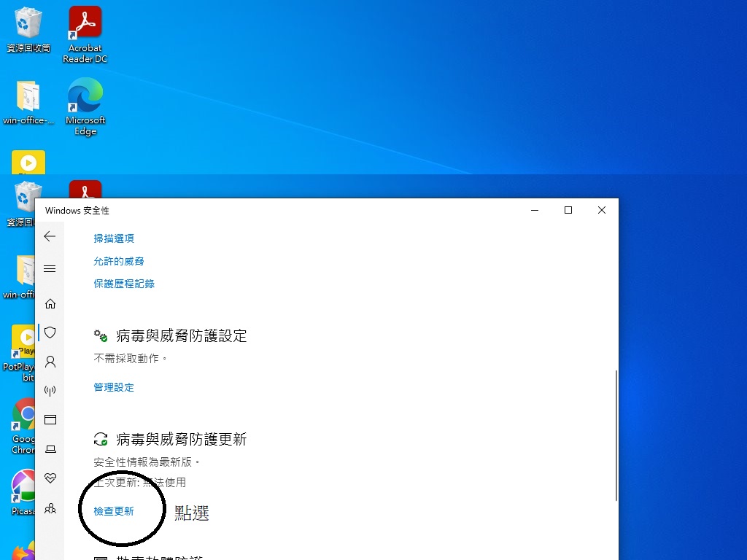
Task: Open App & browser control window icon
Action: [50, 419]
